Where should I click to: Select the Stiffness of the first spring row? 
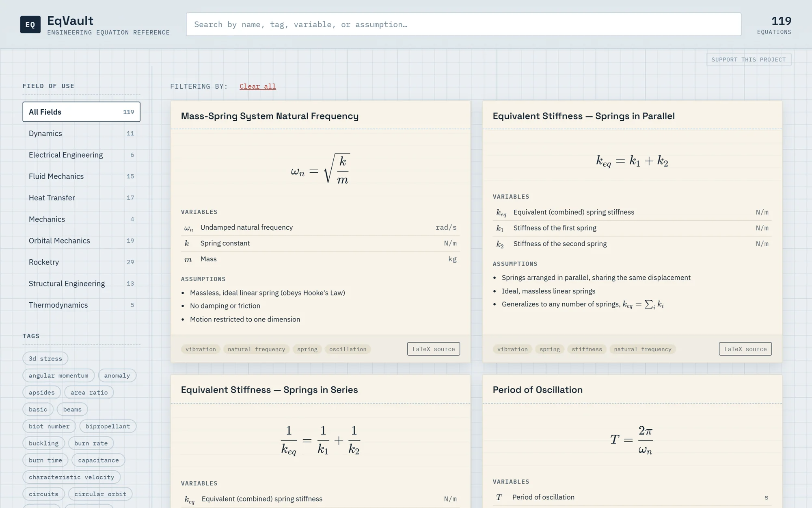pos(632,228)
